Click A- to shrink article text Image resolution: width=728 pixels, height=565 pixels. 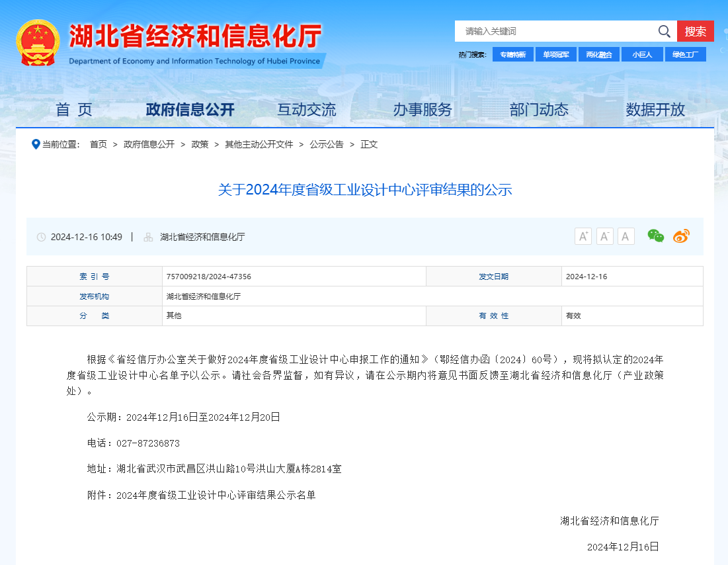[604, 236]
